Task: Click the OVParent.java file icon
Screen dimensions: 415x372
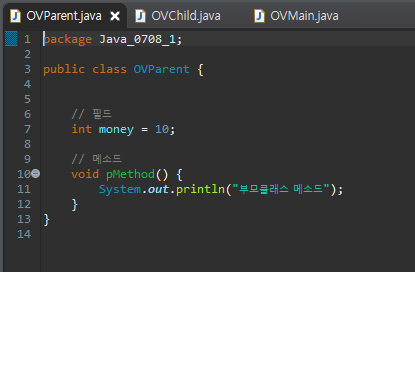Action: [15, 16]
